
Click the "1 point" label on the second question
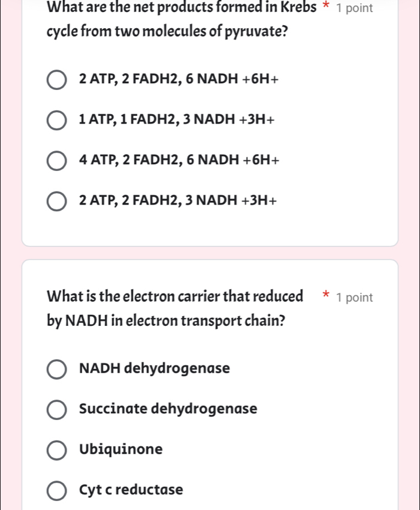(x=356, y=297)
